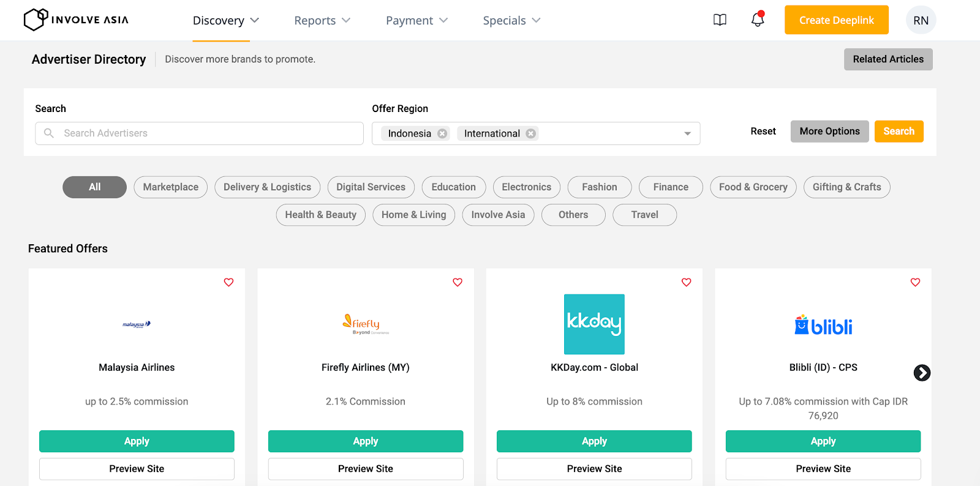Open the knowledge base book icon
Screen dimensions: 980x486
pyautogui.click(x=720, y=20)
